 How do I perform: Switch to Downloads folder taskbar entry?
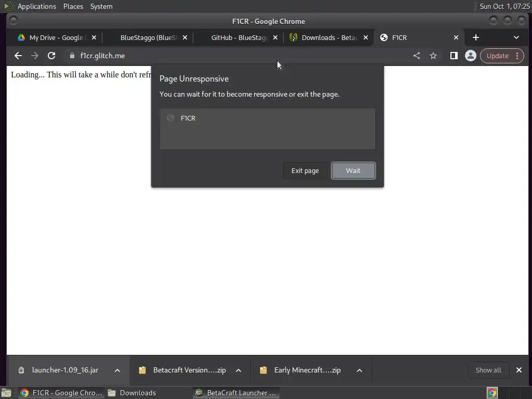coord(132,393)
